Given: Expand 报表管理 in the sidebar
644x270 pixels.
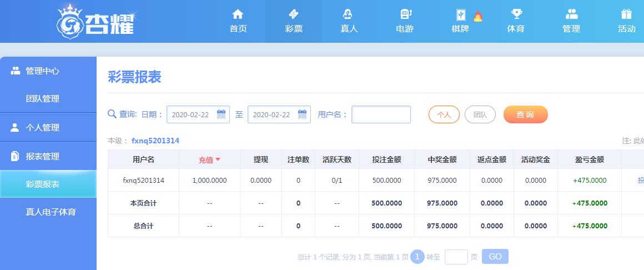Looking at the screenshot, I should pyautogui.click(x=48, y=156).
